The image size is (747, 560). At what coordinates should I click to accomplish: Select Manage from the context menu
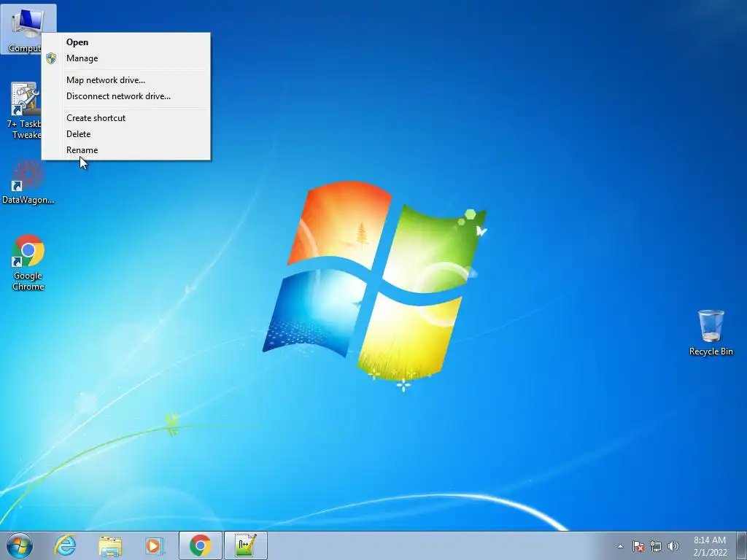point(125,58)
